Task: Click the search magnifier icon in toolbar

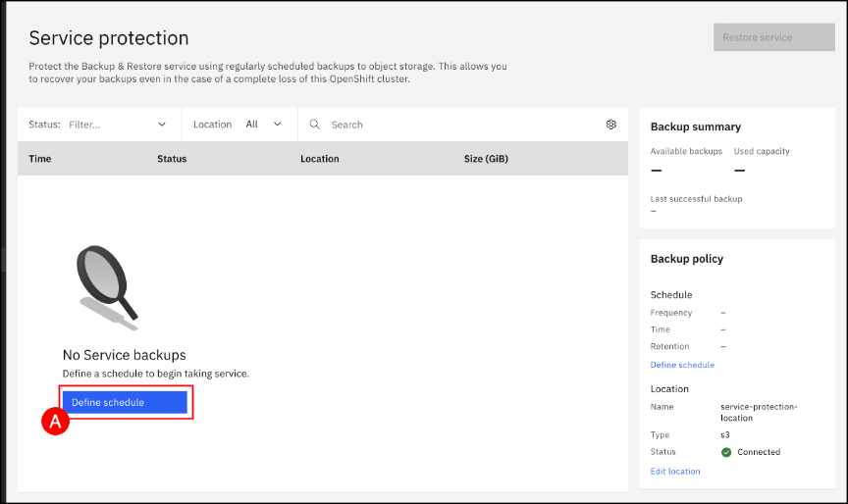Action: 315,125
